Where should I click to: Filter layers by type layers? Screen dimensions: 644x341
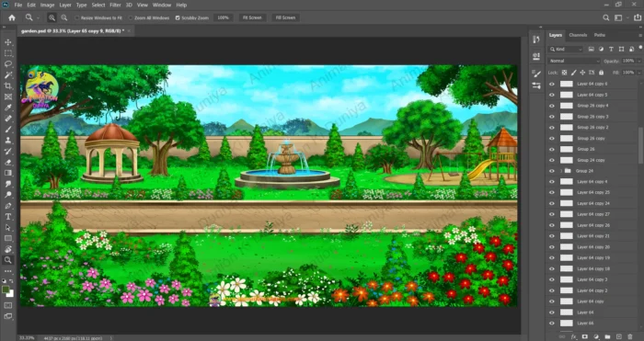(x=611, y=50)
